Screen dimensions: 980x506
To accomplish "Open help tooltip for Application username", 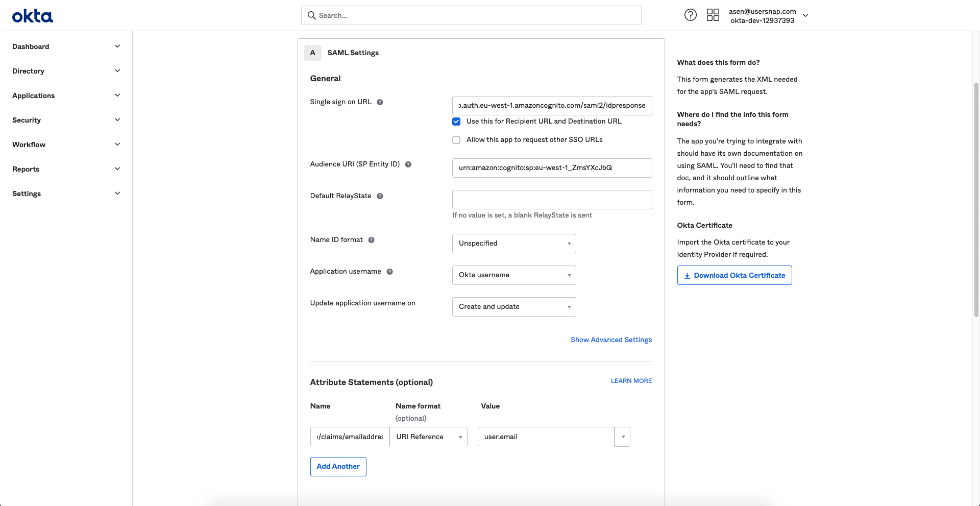I will tap(389, 272).
